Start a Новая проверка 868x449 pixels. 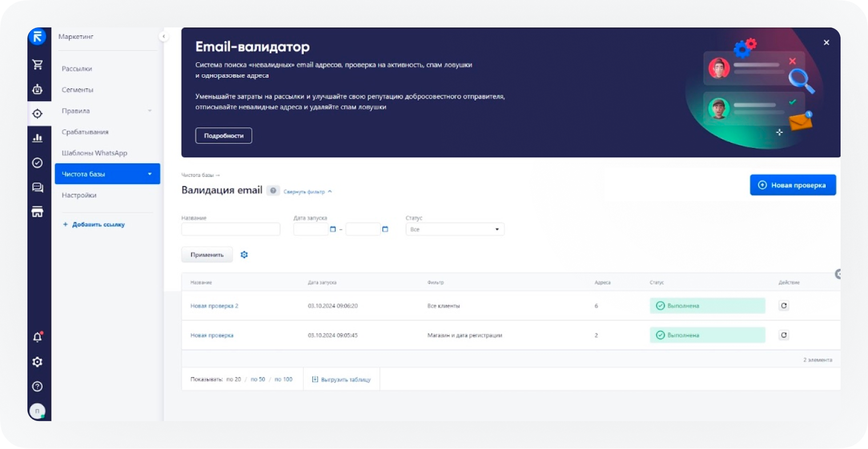click(x=793, y=185)
